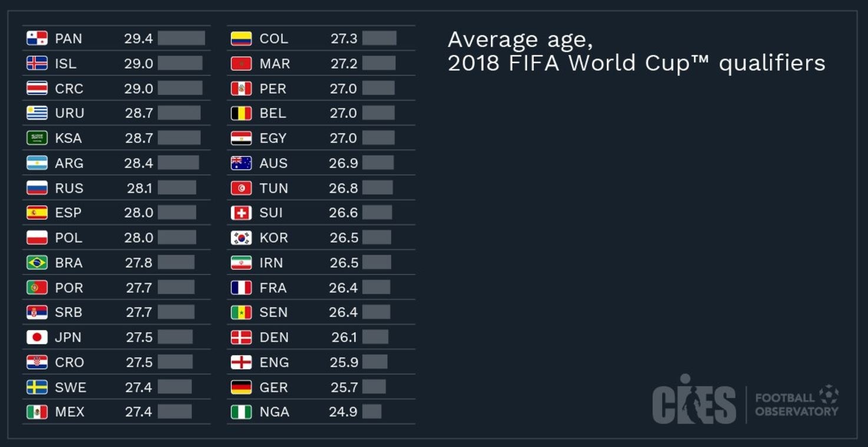Screen dimensions: 868x447
Task: Click the Australia flag icon
Action: pyautogui.click(x=241, y=163)
